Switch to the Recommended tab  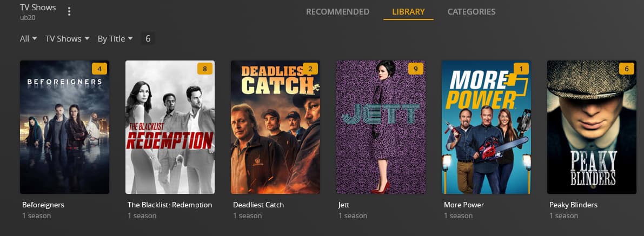337,11
